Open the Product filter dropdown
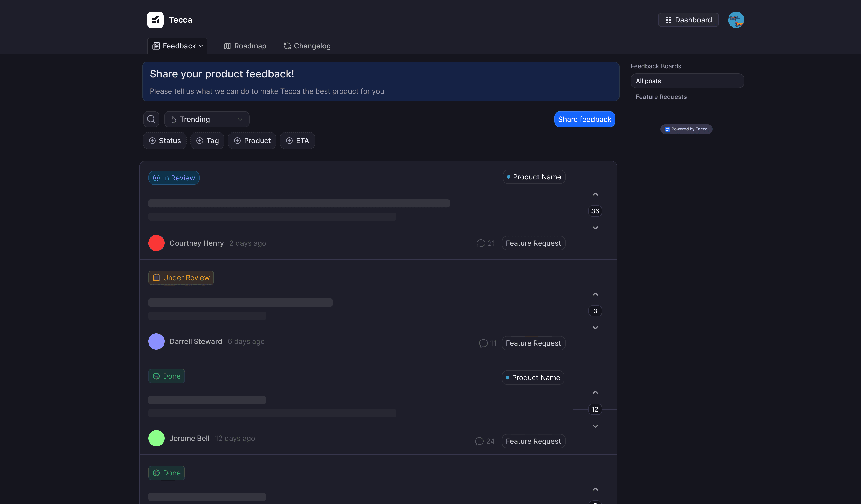Screen dimensions: 861x504 252,141
